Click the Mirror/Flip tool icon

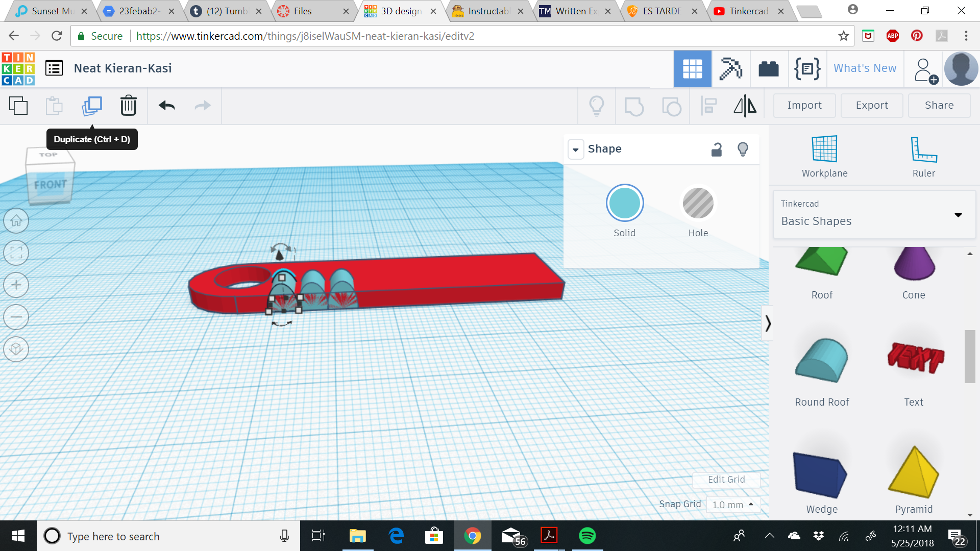click(745, 106)
